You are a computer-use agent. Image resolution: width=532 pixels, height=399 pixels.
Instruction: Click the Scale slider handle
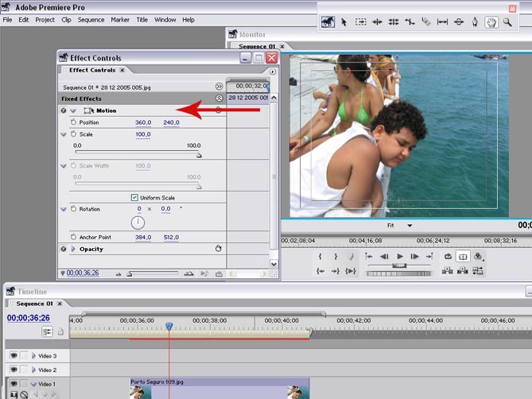pyautogui.click(x=198, y=156)
